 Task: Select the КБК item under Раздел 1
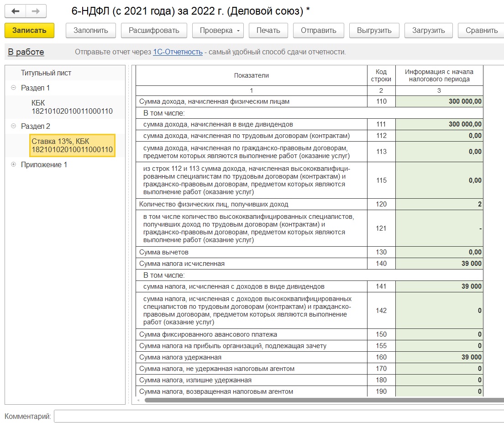coord(72,107)
